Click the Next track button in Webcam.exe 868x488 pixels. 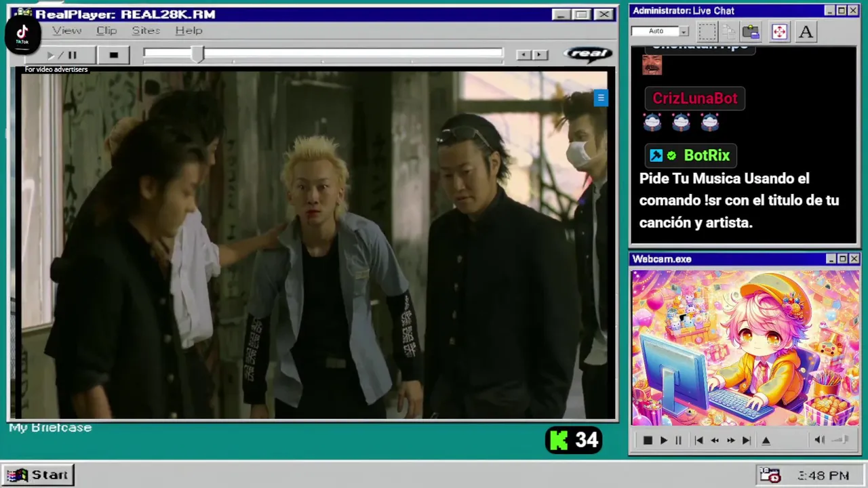pos(746,441)
